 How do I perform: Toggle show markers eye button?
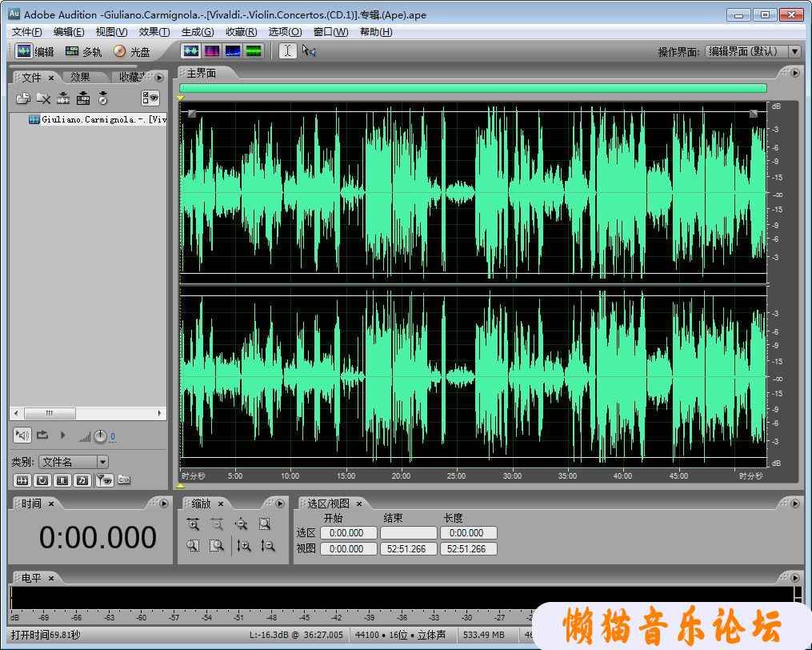click(x=104, y=480)
